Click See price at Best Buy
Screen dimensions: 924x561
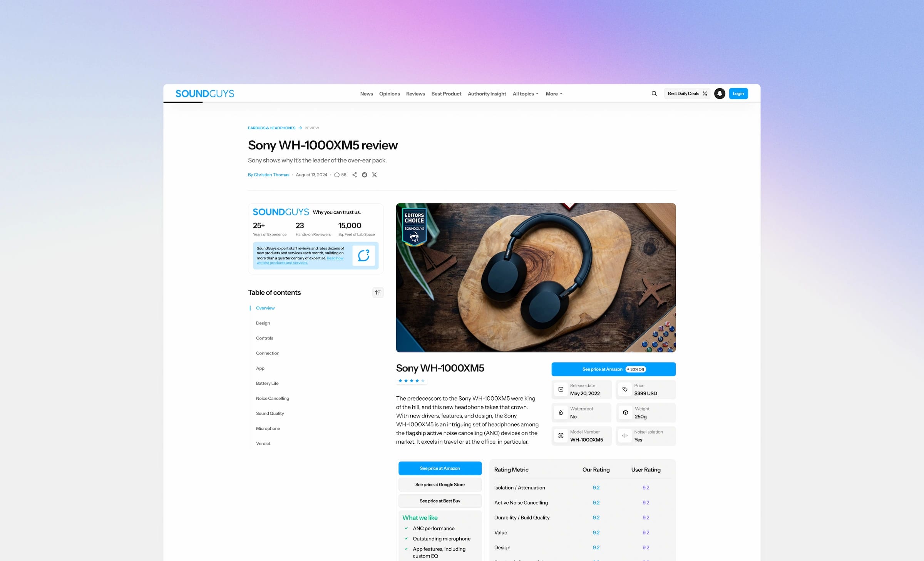[x=440, y=501]
